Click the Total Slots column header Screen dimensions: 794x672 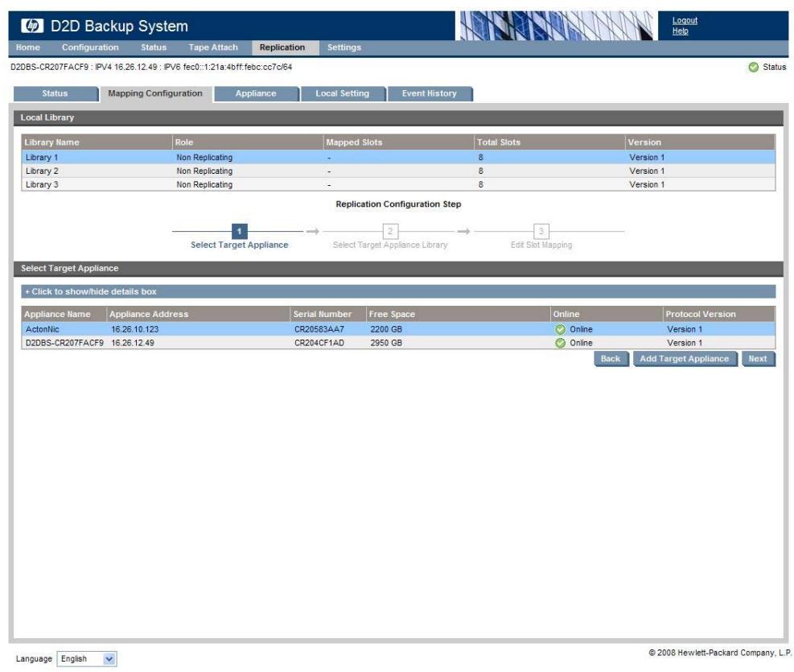[x=549, y=142]
